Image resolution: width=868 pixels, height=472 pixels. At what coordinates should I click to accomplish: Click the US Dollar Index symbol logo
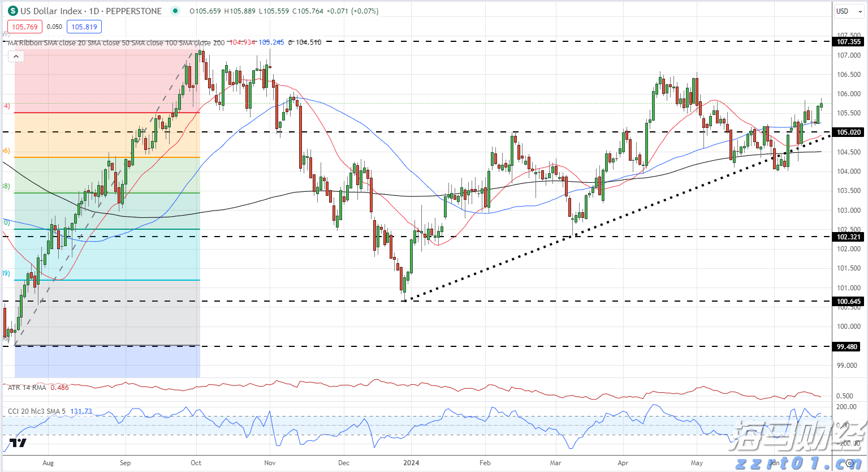coord(12,11)
